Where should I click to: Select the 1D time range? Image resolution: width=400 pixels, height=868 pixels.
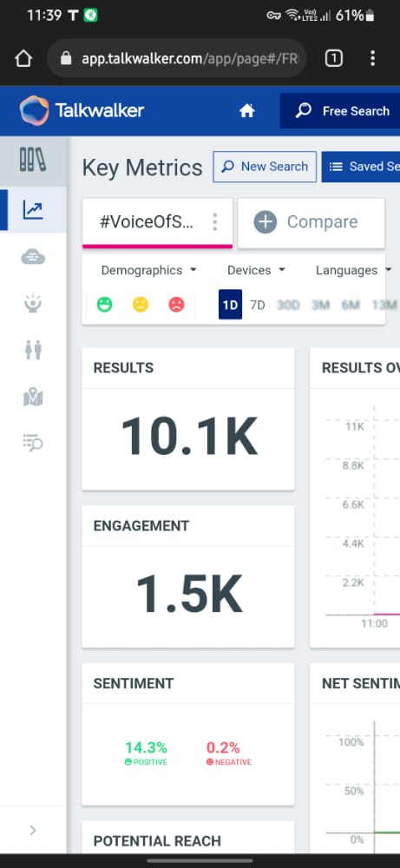230,305
